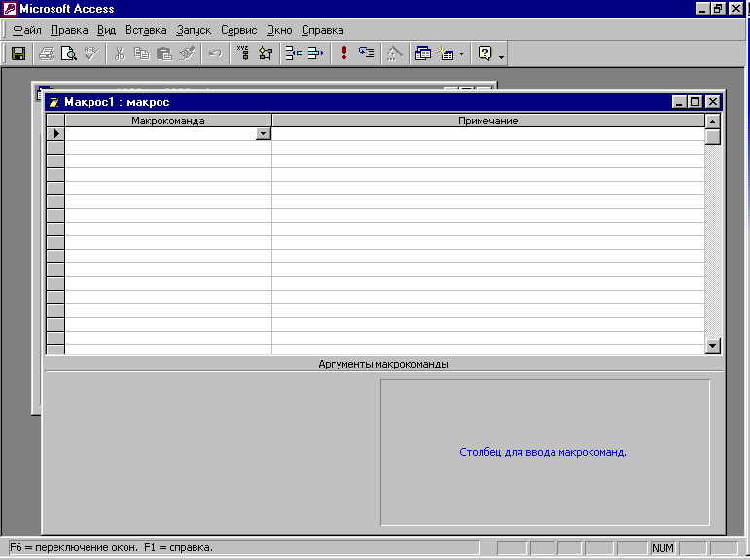Open Print Preview from the toolbar

click(69, 53)
